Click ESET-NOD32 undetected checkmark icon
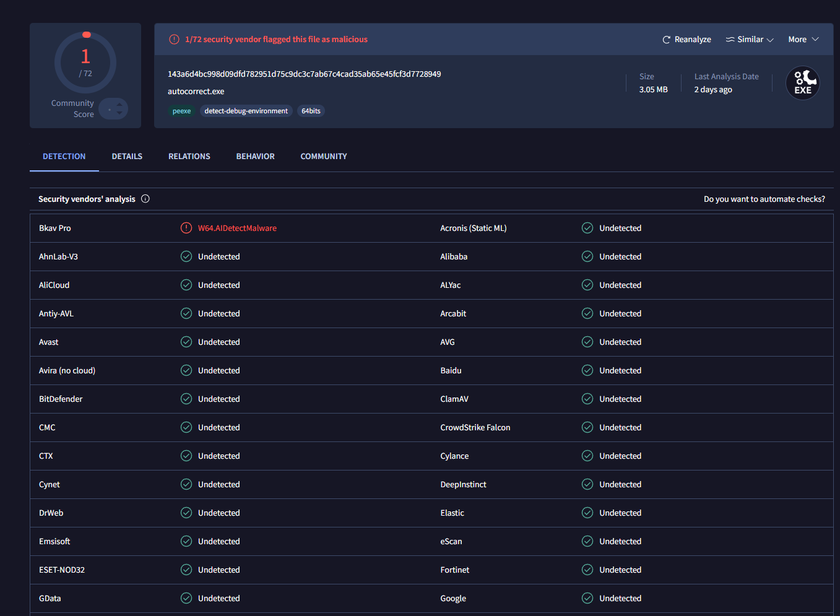840x616 pixels. 186,570
